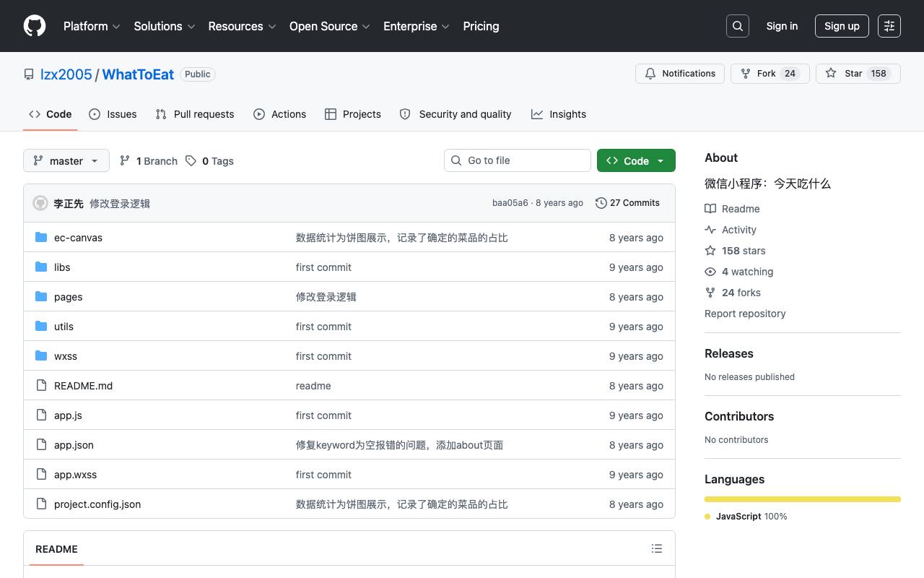
Task: Click the Sign in link
Action: [x=782, y=26]
